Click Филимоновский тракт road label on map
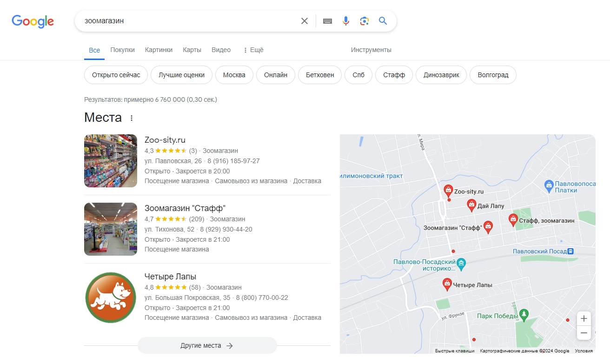 tap(371, 176)
